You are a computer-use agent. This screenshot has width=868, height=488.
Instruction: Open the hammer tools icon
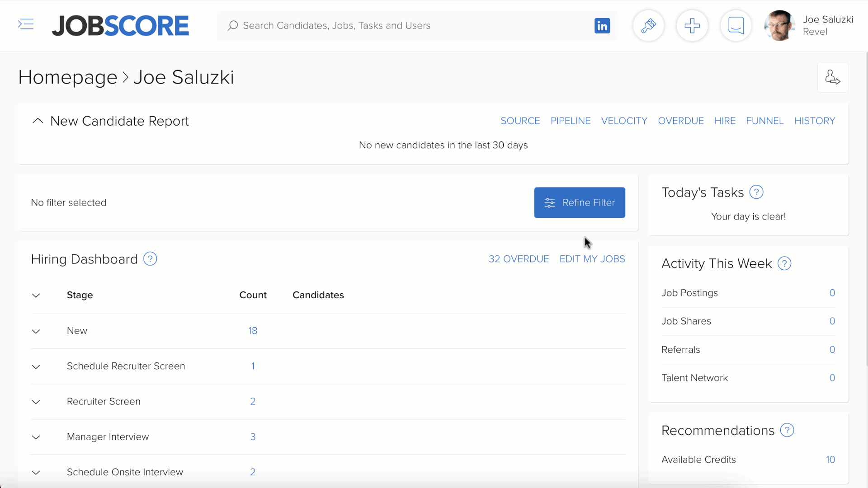[648, 26]
